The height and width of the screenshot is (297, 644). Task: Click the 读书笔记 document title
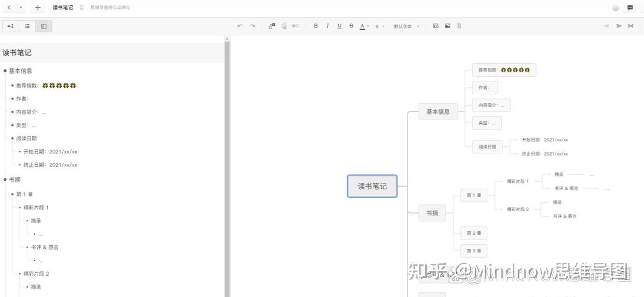tap(63, 8)
